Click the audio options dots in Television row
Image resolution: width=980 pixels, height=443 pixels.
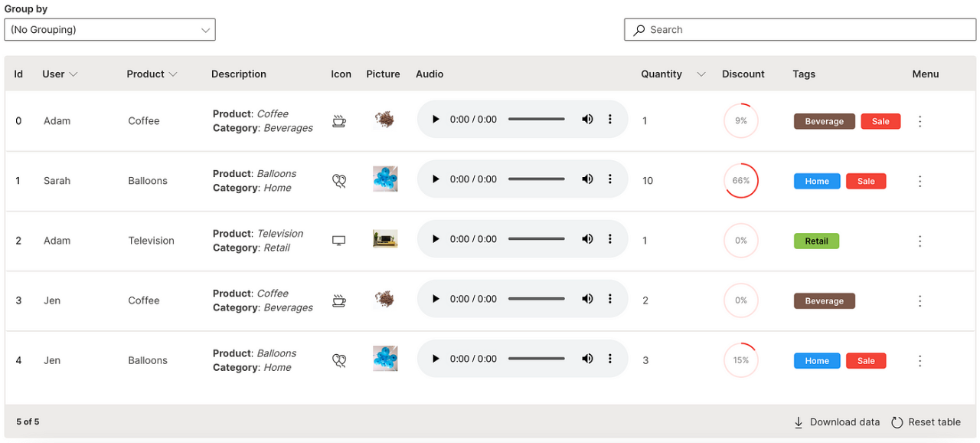coord(610,239)
